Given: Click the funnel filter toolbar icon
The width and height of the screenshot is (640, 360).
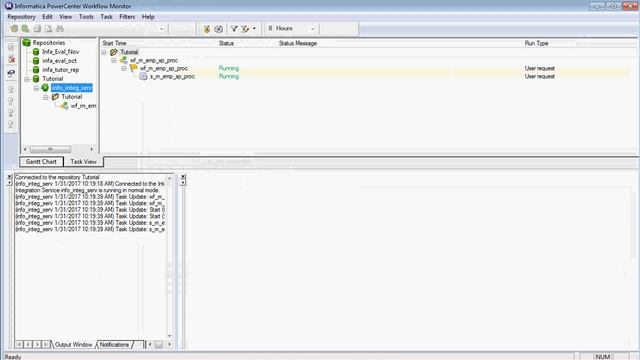Looking at the screenshot, I should 234,29.
